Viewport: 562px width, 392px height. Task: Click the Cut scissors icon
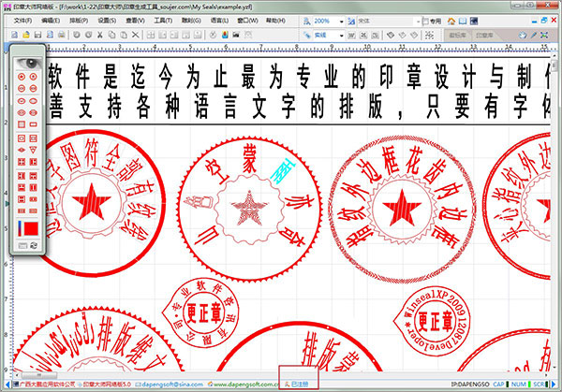(100, 35)
